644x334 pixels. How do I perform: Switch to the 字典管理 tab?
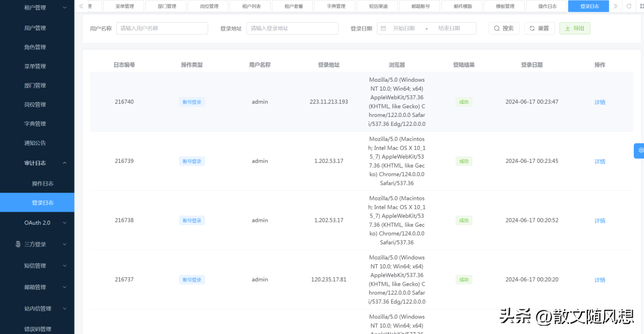(336, 6)
